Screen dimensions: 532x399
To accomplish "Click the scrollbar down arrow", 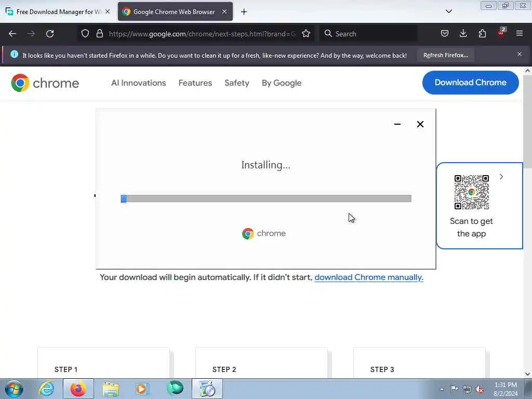I will pyautogui.click(x=527, y=374).
